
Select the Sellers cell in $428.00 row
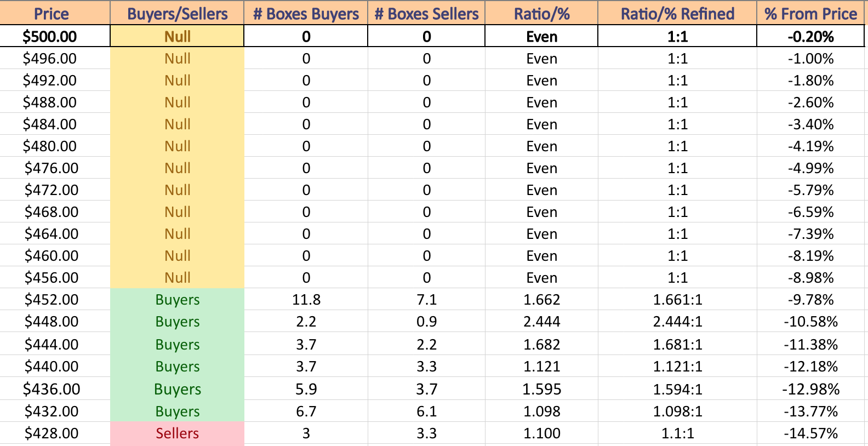click(177, 433)
